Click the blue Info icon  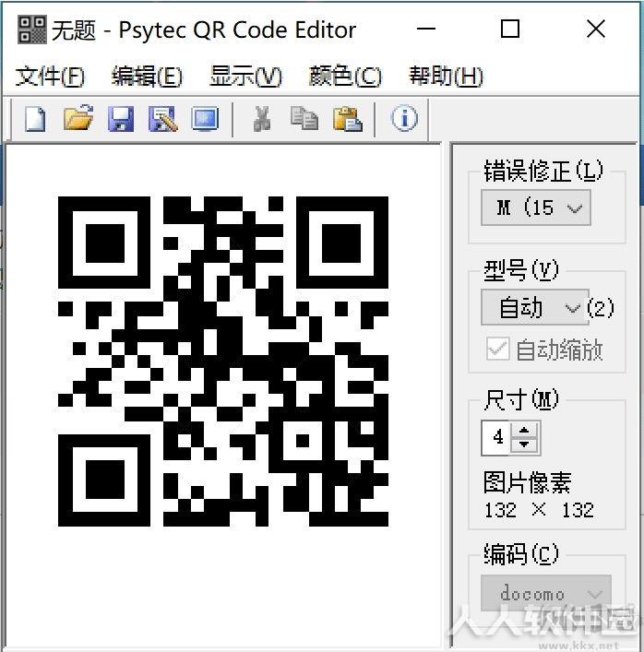[404, 118]
